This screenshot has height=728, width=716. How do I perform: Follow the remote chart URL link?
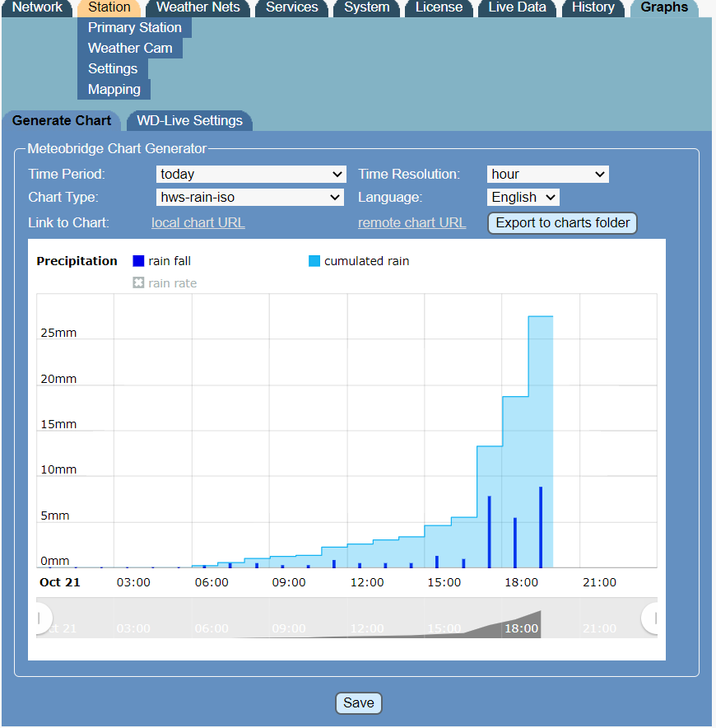(x=411, y=223)
